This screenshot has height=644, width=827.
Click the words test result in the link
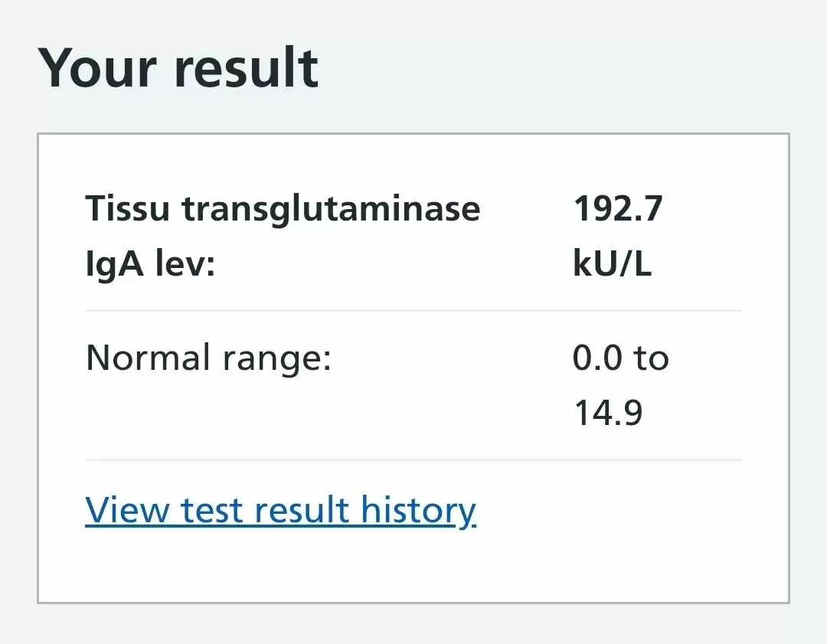coord(265,511)
